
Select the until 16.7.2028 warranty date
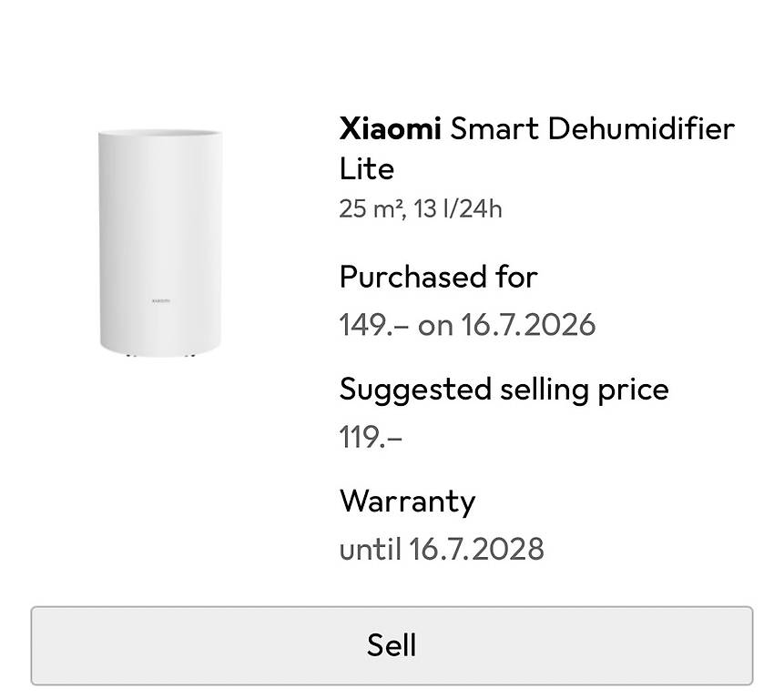(x=442, y=549)
